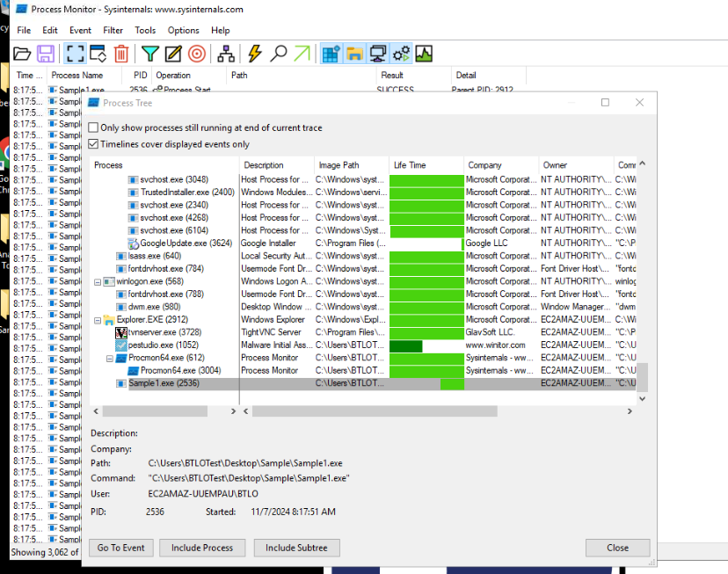Viewport: 728px width, 574px height.
Task: Open a saved log with the Open icon
Action: pos(22,54)
